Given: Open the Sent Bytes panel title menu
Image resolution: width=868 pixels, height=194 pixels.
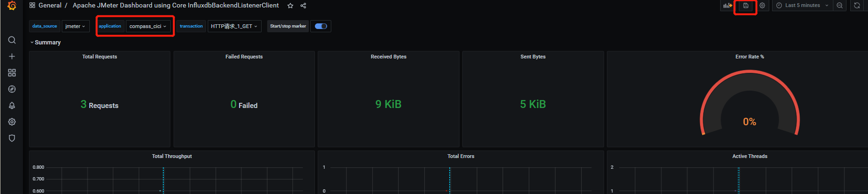Looking at the screenshot, I should click(x=533, y=57).
